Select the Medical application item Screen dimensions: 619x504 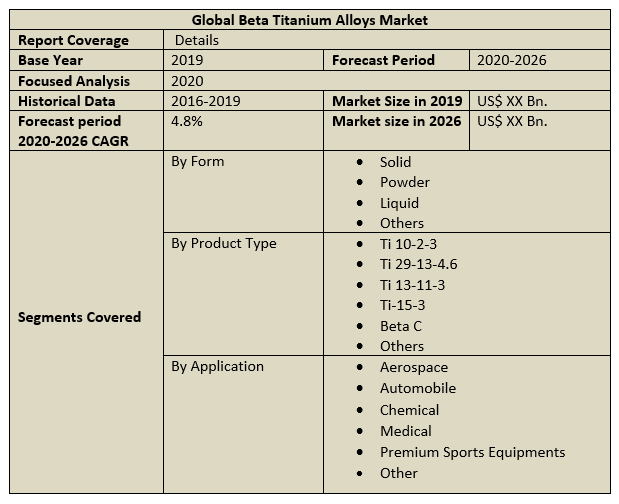click(405, 431)
